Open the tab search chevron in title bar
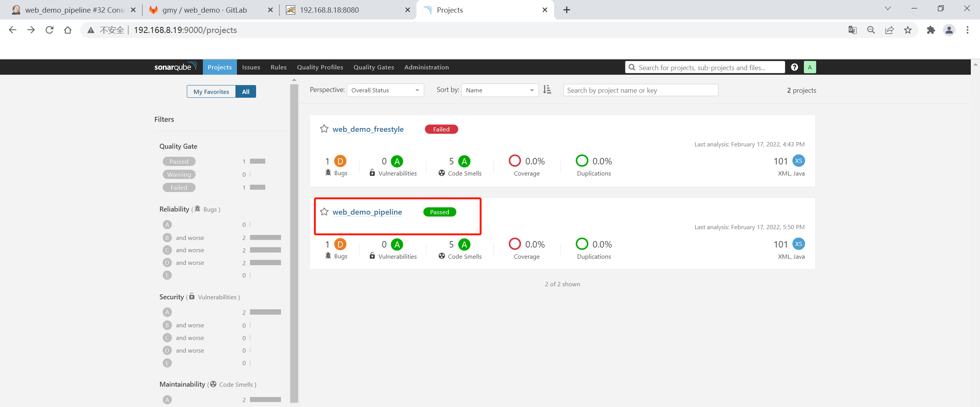 pos(888,8)
